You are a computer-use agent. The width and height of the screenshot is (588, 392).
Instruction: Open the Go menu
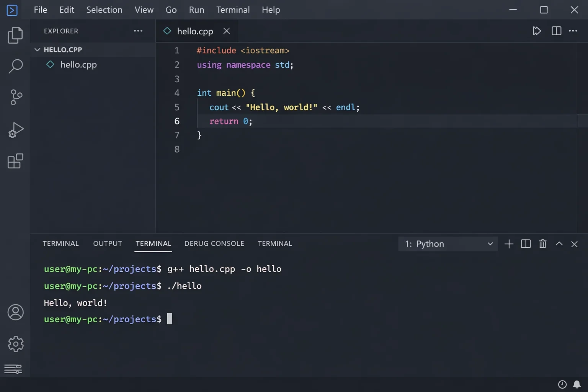171,10
